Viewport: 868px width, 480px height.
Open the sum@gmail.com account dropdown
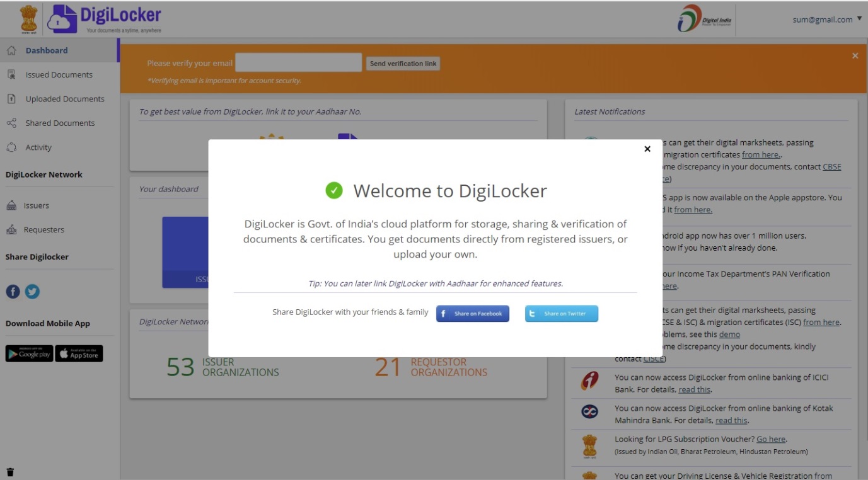pos(827,20)
